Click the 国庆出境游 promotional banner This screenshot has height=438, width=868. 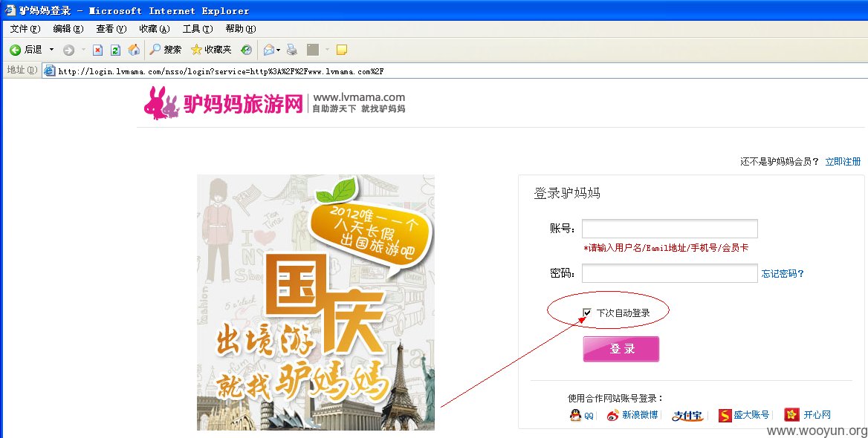(x=316, y=302)
